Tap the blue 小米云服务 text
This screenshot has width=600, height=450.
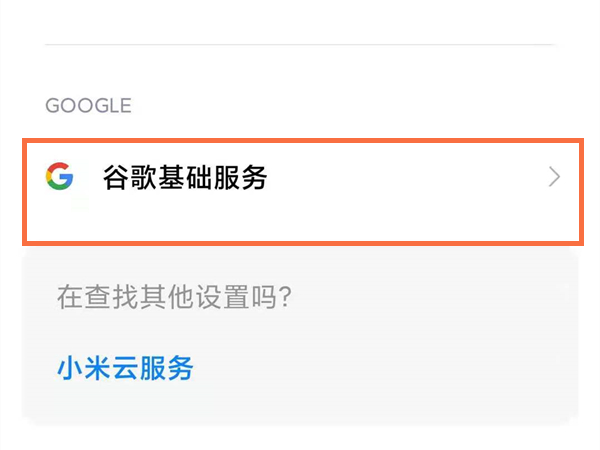(x=125, y=368)
